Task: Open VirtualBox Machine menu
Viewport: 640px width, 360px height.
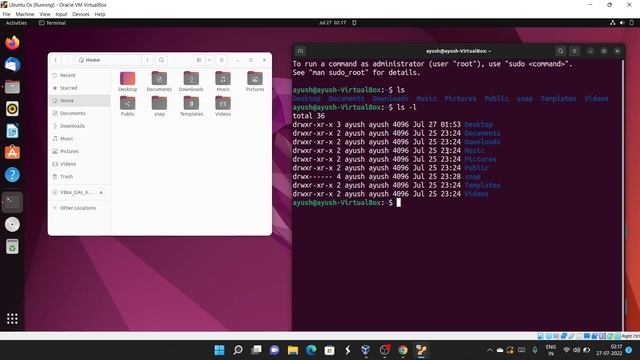Action: point(25,14)
